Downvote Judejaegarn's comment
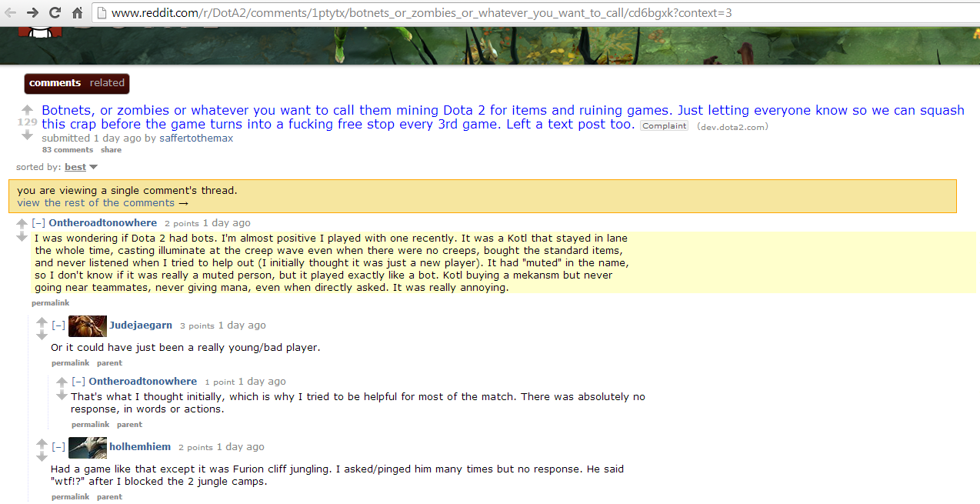 (42, 335)
